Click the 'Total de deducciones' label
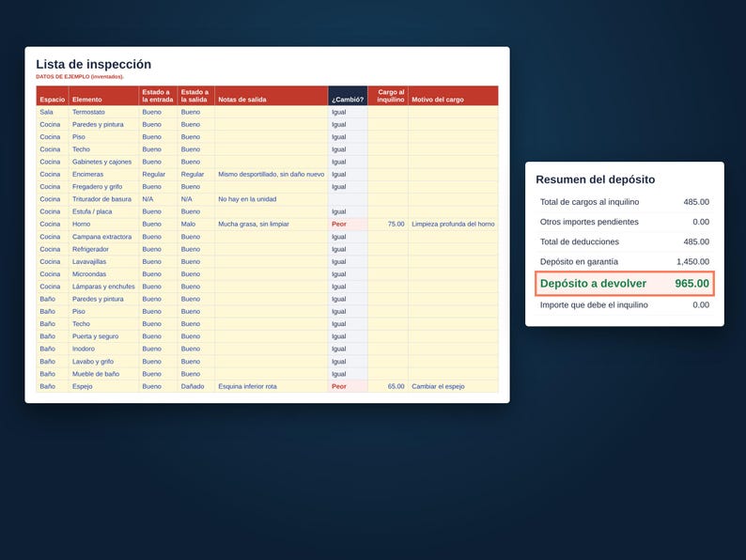Screen dimensions: 746x560 coord(580,241)
